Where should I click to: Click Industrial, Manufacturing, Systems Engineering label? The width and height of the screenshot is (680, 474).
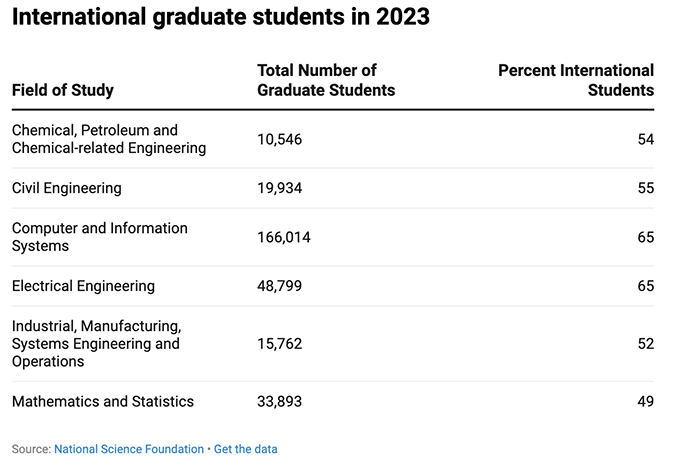tap(96, 344)
